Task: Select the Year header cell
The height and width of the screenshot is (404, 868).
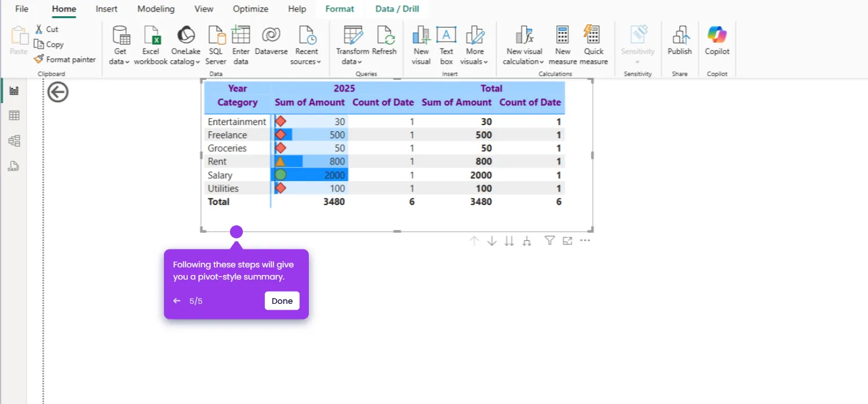Action: pos(238,89)
